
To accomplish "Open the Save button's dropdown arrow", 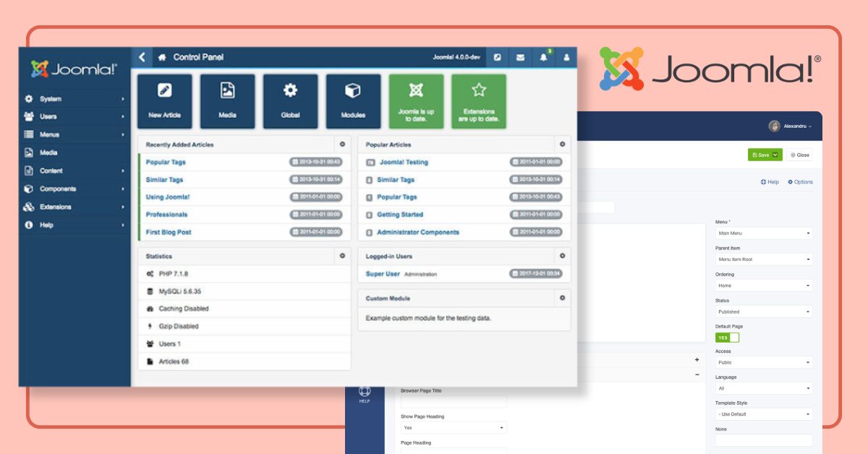I will tap(776, 155).
